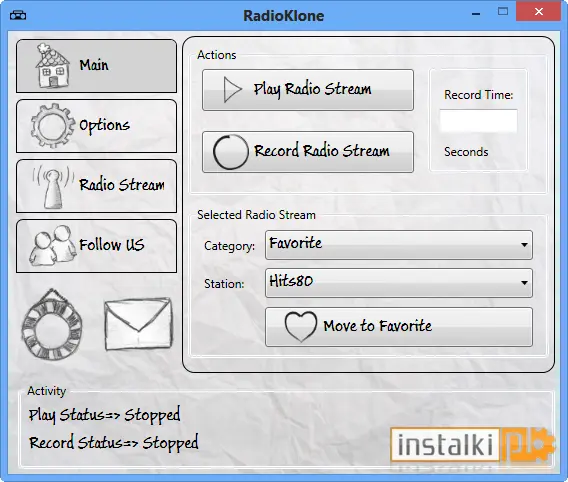Expand the Category dropdown showing Favorite
The height and width of the screenshot is (482, 568).
pos(399,244)
